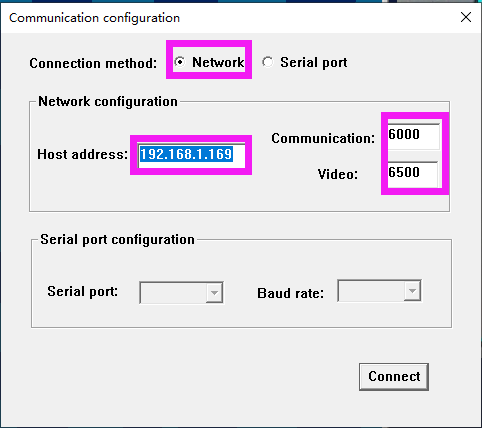Image resolution: width=482 pixels, height=428 pixels.
Task: Select the Serial port connection method radio button
Action: coord(267,62)
